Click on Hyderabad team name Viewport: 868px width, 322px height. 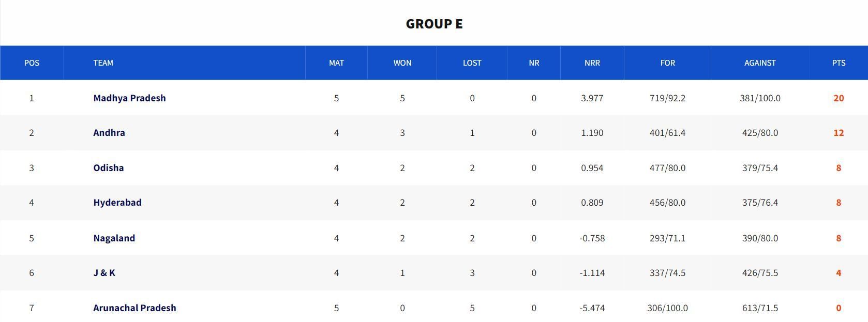pyautogui.click(x=117, y=203)
